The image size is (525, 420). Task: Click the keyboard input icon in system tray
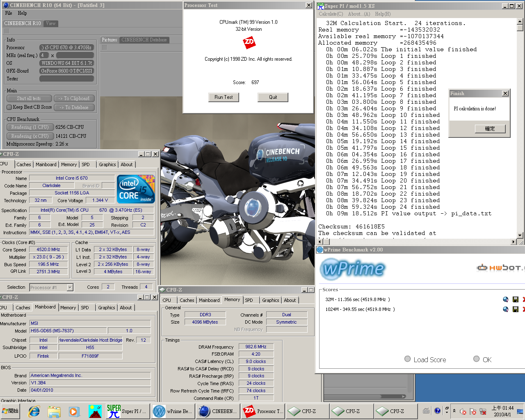tap(426, 411)
